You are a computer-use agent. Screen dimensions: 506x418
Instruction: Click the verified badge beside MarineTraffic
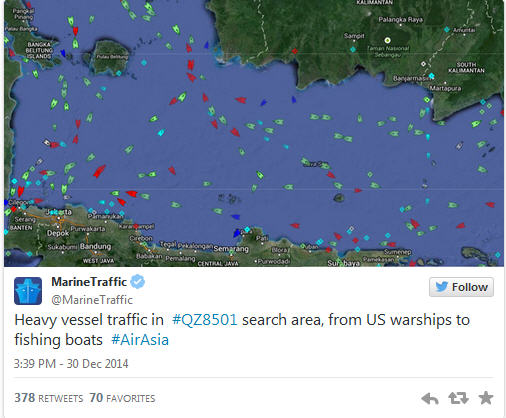137,282
